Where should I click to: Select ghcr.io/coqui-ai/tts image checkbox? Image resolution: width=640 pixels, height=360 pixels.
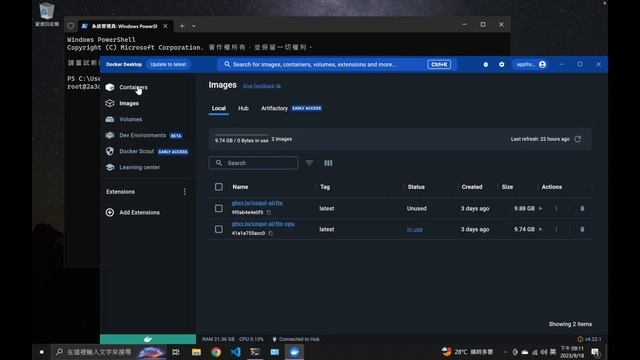pyautogui.click(x=219, y=209)
